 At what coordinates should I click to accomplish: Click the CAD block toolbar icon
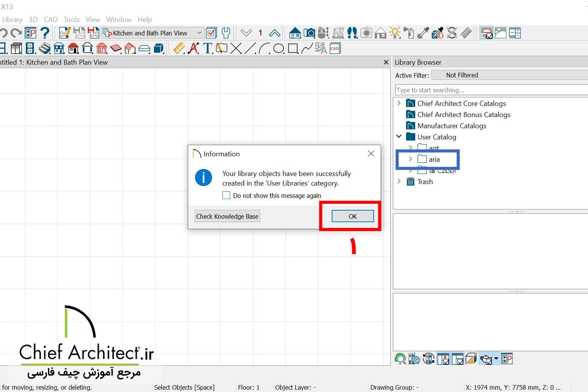(334, 48)
